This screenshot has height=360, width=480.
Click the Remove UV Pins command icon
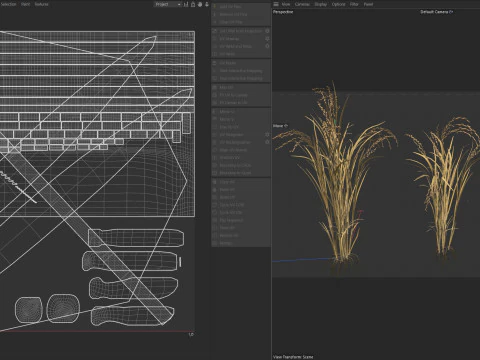pos(215,14)
